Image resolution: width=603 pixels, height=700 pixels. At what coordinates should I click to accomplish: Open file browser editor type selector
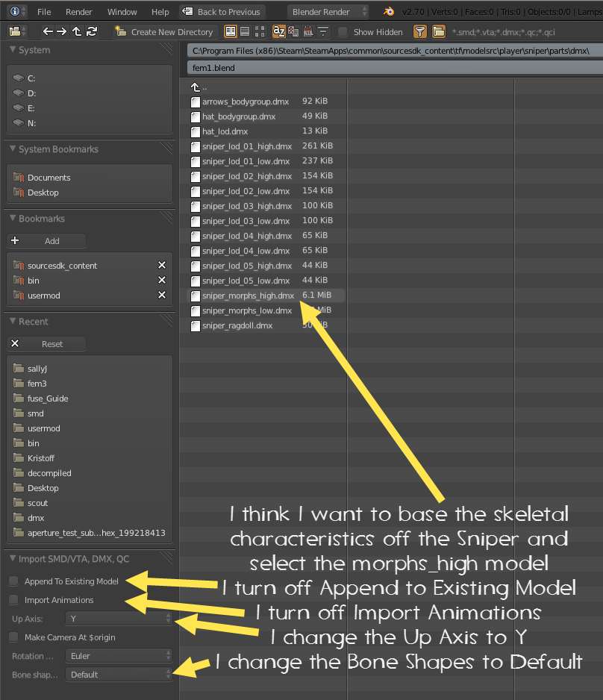17,31
